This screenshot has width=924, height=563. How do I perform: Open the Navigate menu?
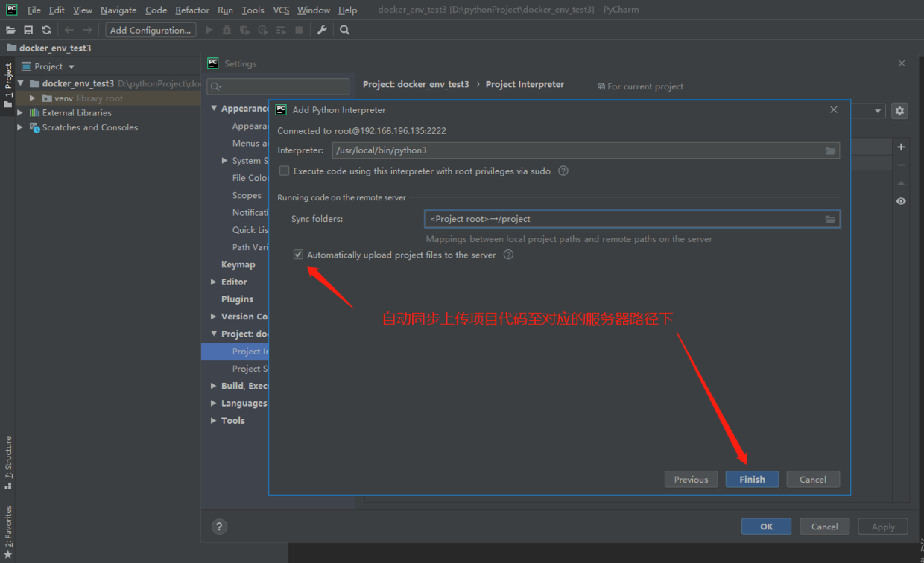tap(118, 10)
